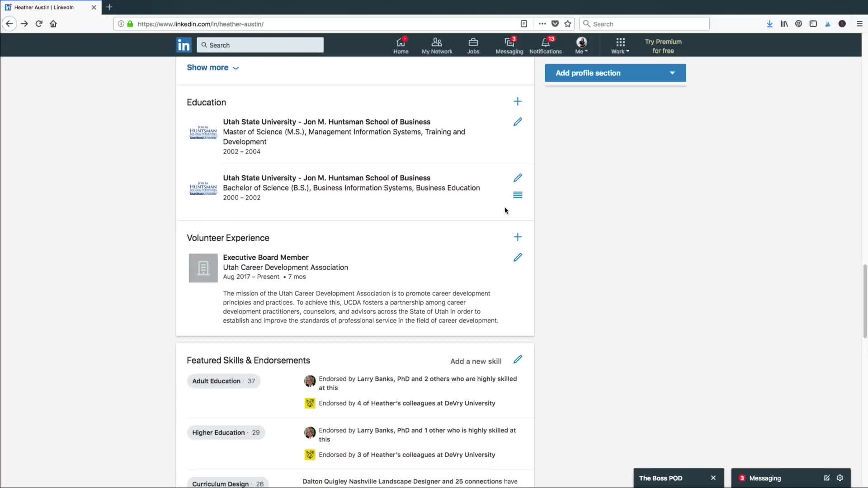Select the Adult Education skill pill
Image resolution: width=868 pixels, height=488 pixels.
pyautogui.click(x=223, y=381)
